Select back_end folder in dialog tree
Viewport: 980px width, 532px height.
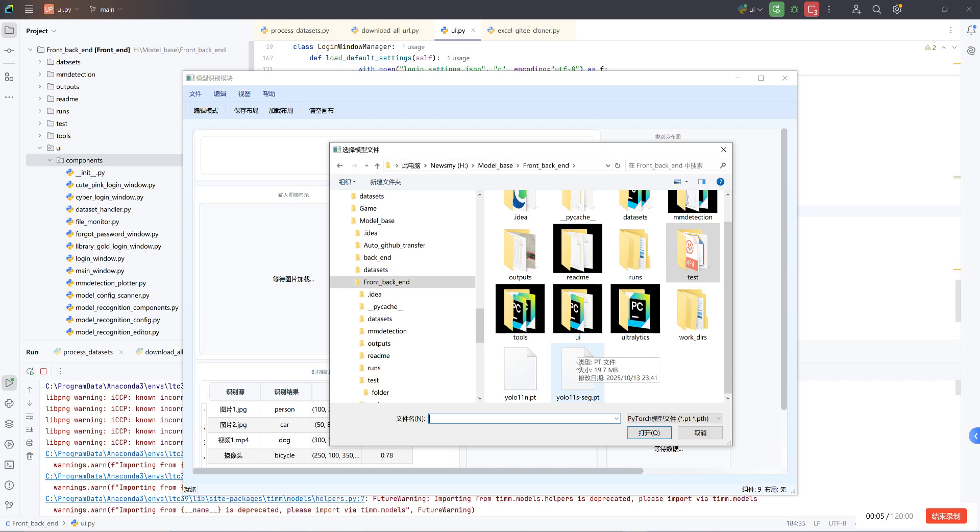pyautogui.click(x=377, y=257)
